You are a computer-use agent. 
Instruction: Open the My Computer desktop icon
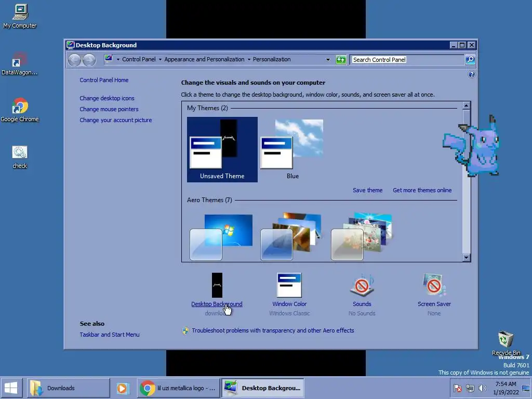[20, 16]
